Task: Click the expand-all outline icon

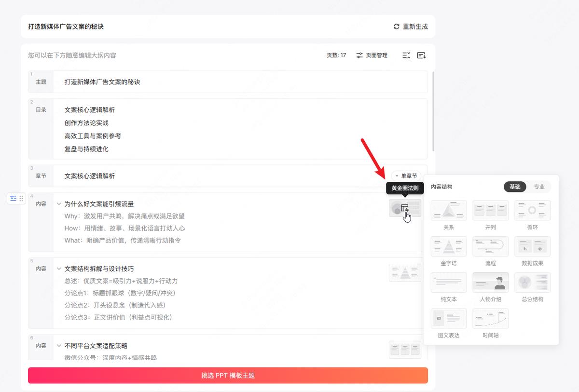Action: (421, 55)
